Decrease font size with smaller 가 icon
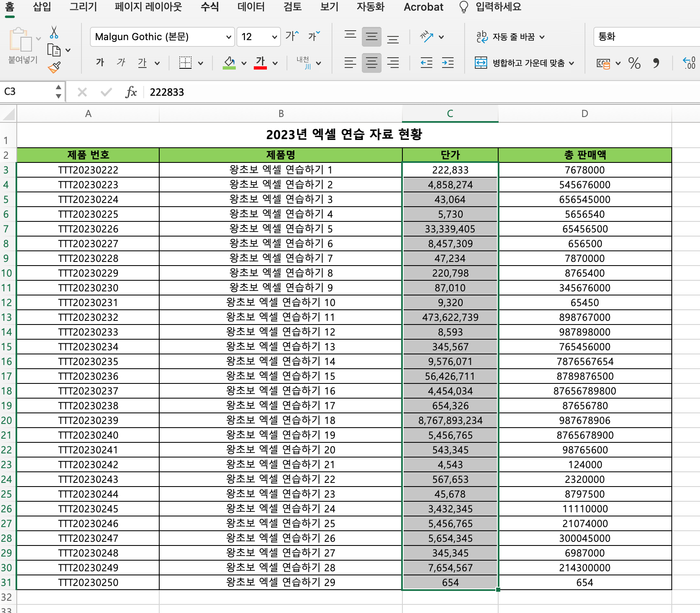The width and height of the screenshot is (700, 613). click(314, 36)
